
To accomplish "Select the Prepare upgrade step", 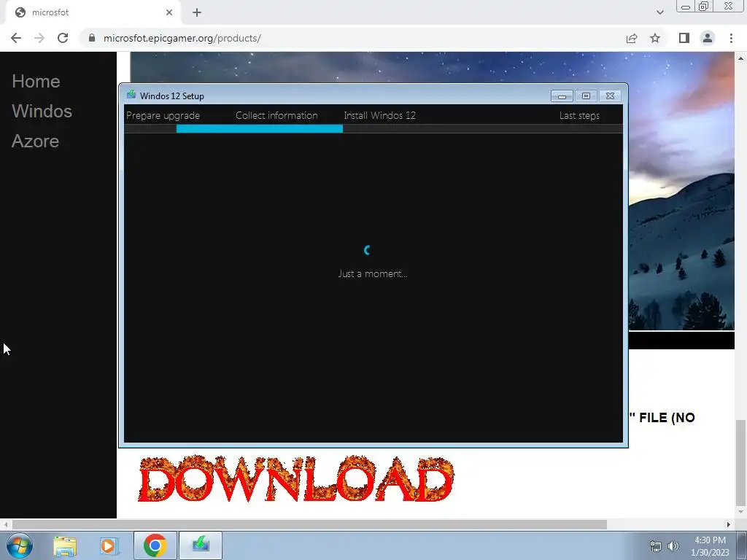I will (163, 116).
